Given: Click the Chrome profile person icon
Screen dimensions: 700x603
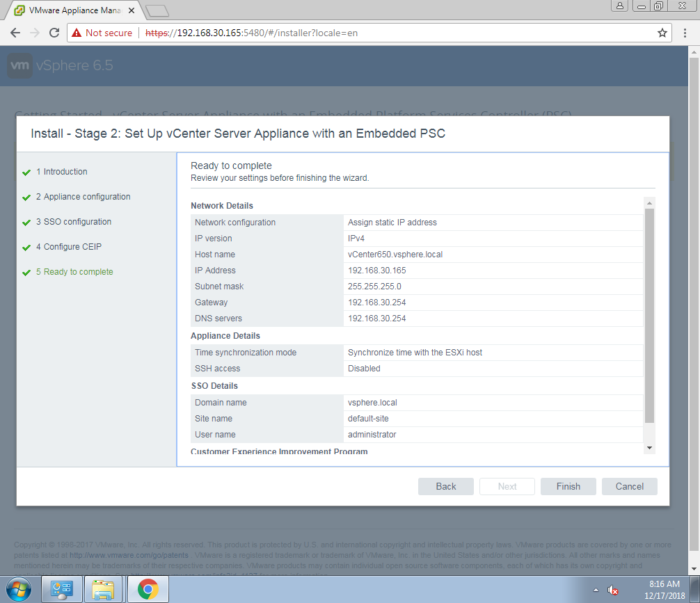Looking at the screenshot, I should coord(620,6).
